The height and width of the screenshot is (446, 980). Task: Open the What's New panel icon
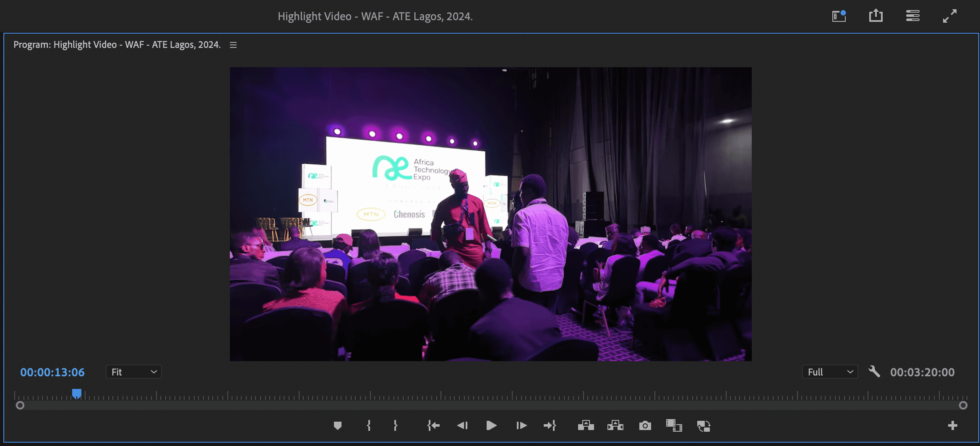pos(839,16)
